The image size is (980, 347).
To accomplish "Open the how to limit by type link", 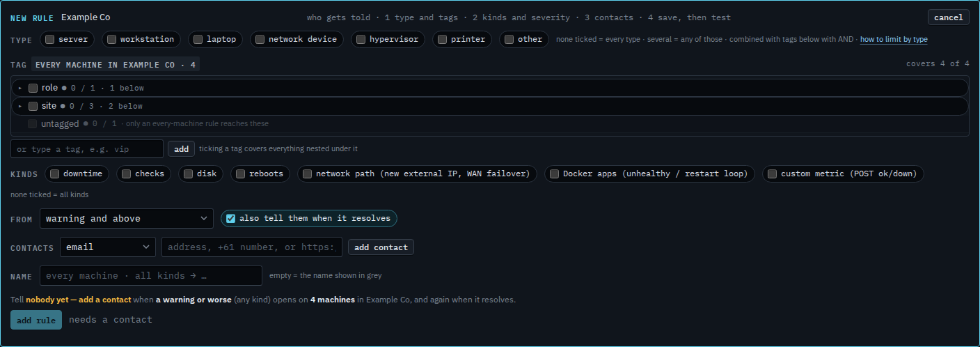I will pos(894,40).
